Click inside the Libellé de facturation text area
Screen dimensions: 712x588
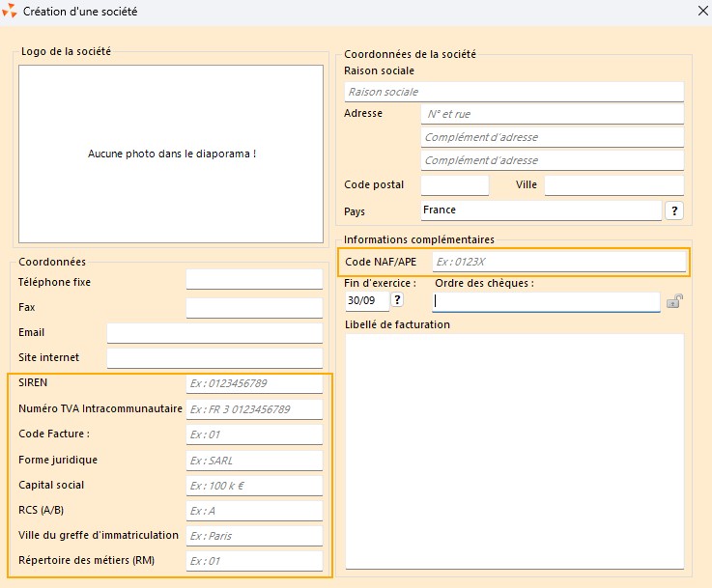tap(514, 451)
